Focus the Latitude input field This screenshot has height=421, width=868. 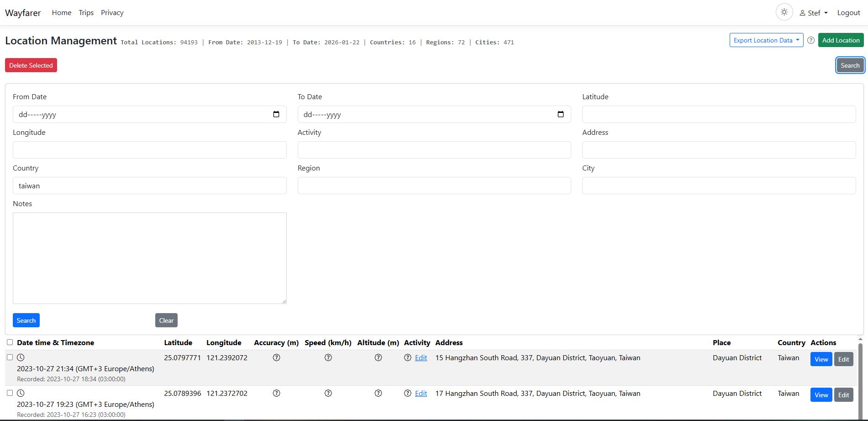[x=719, y=114]
